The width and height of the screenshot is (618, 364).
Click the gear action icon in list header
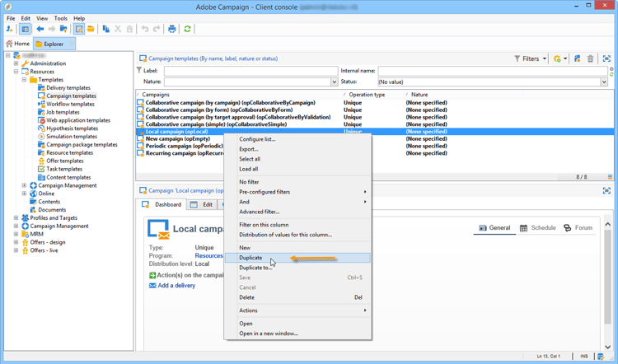point(556,58)
